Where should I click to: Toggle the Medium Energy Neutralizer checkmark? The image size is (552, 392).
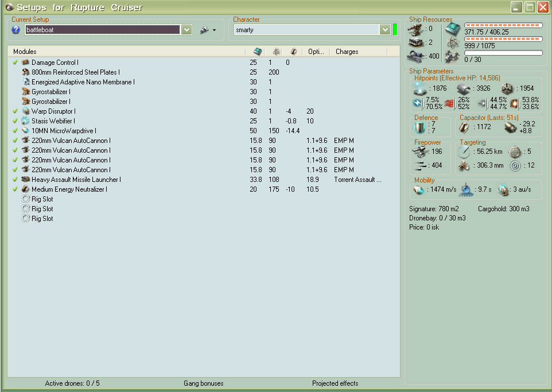point(15,189)
